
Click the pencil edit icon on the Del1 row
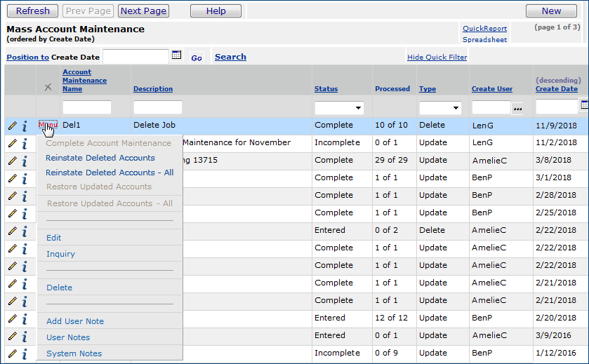12,126
